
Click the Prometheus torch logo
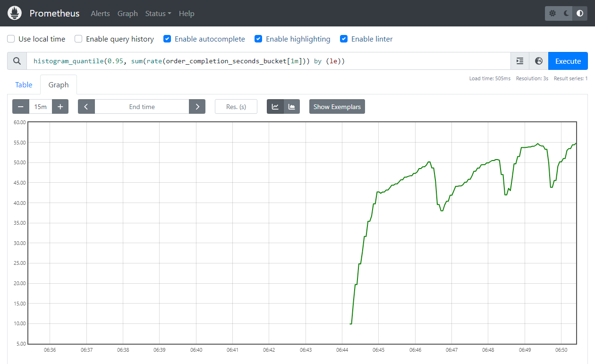pos(14,13)
